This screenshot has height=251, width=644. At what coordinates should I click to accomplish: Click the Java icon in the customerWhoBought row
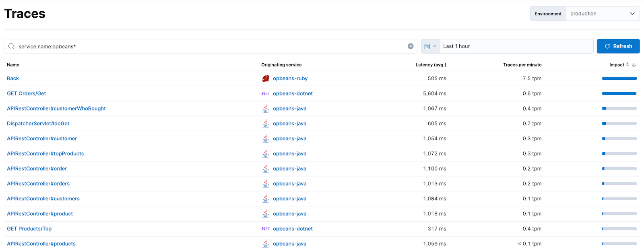266,108
